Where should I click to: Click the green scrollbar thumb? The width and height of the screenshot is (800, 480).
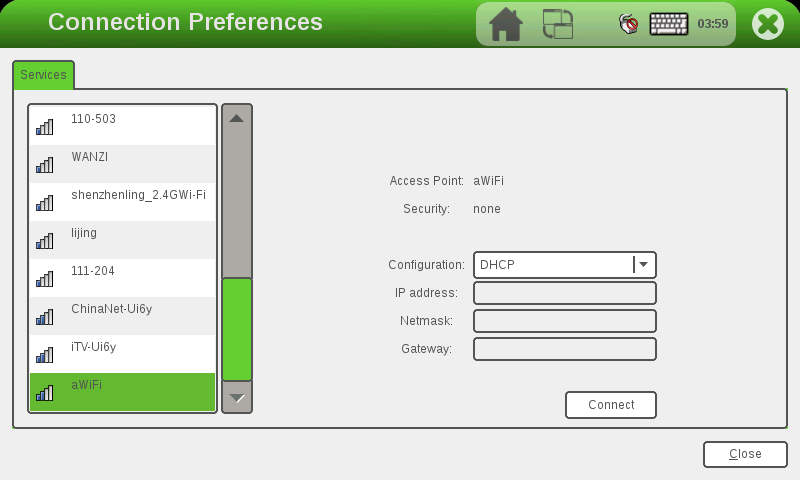[237, 329]
